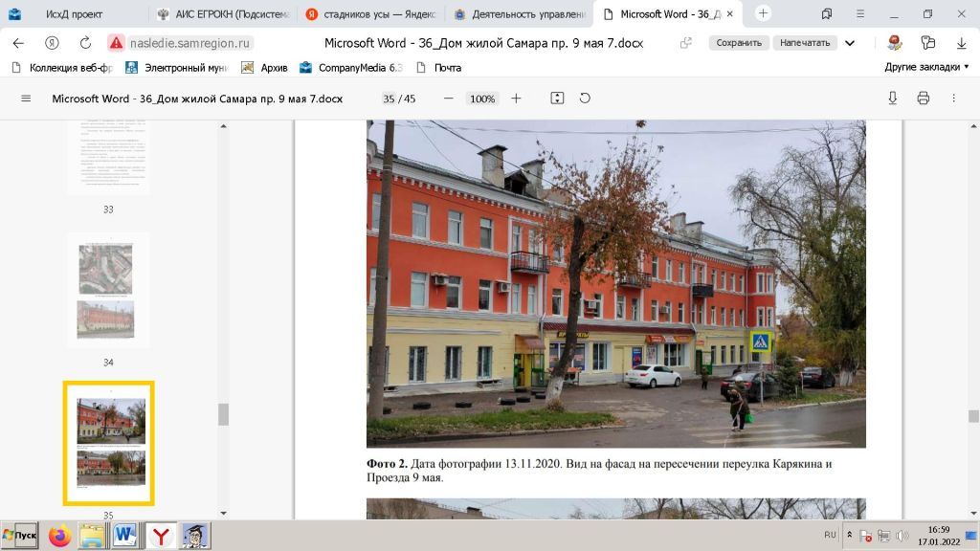The width and height of the screenshot is (980, 551).
Task: Reload the page
Action: tap(85, 43)
